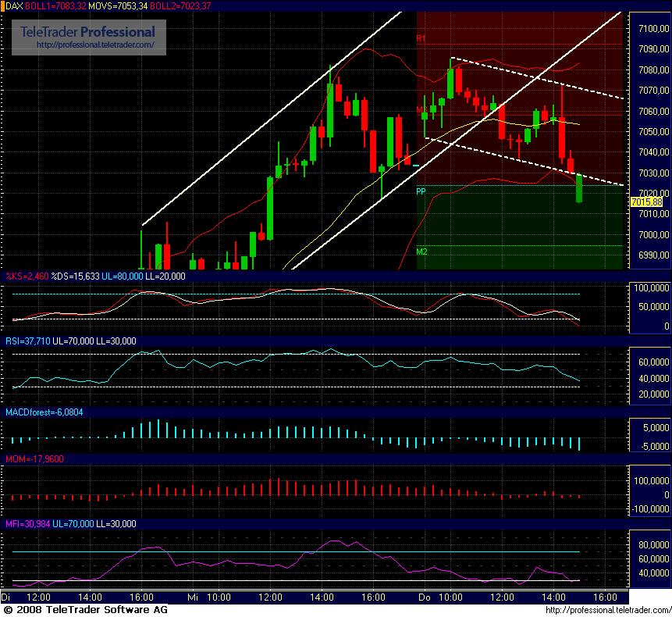Click the stochastic UL=80,000 upper limit label
This screenshot has height=617, width=672.
pyautogui.click(x=122, y=276)
